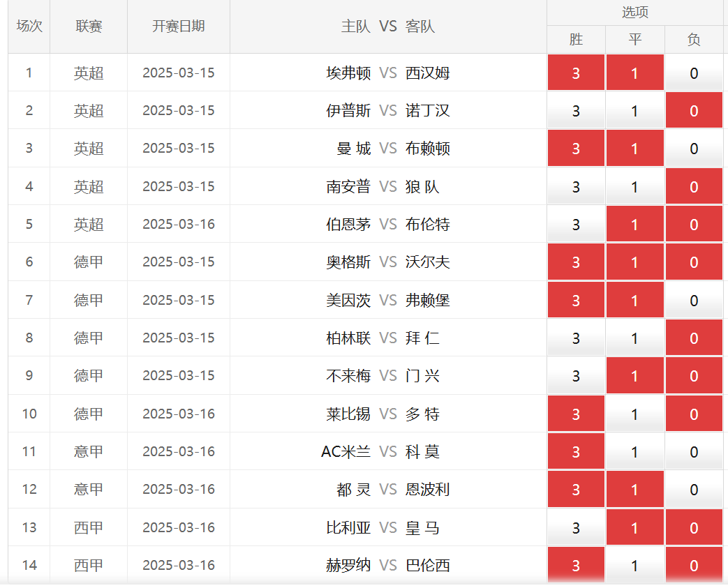Click the 联赛 column header
The height and width of the screenshot is (588, 728).
point(89,26)
